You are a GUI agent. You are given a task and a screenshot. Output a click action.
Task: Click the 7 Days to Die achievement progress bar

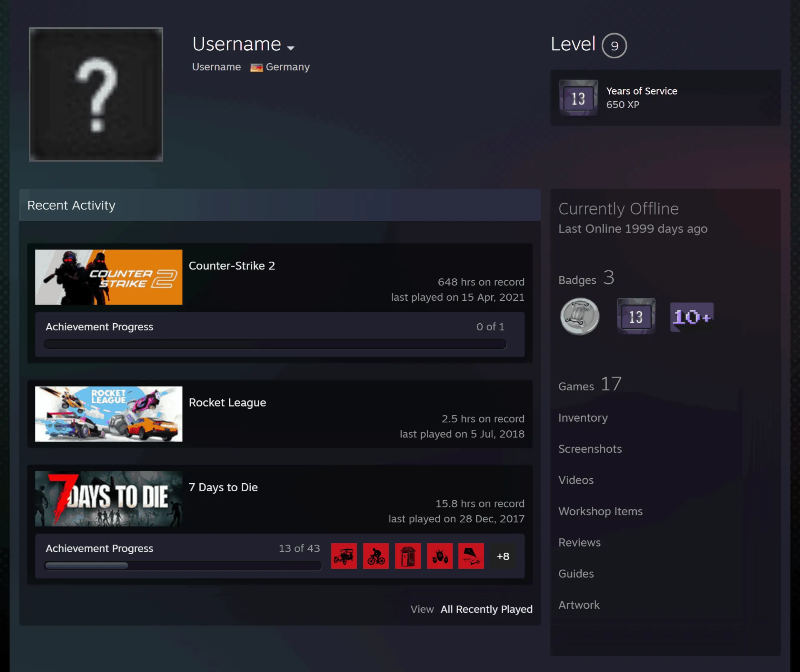(x=183, y=566)
